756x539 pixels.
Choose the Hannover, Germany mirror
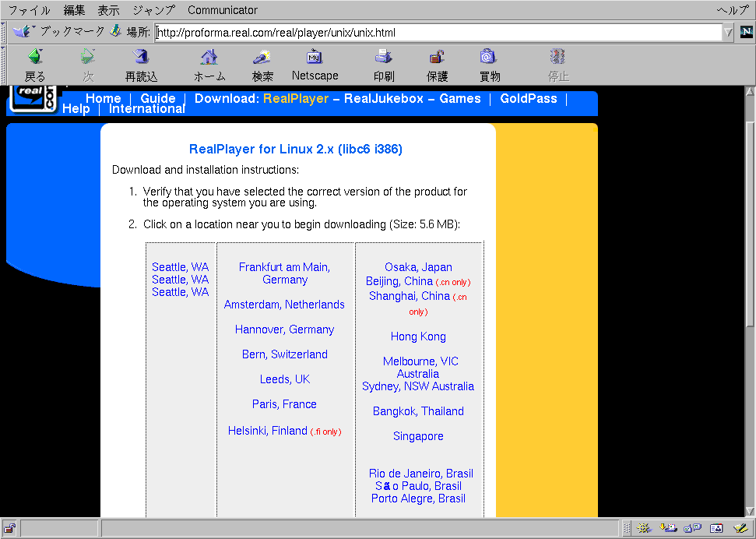pos(284,329)
